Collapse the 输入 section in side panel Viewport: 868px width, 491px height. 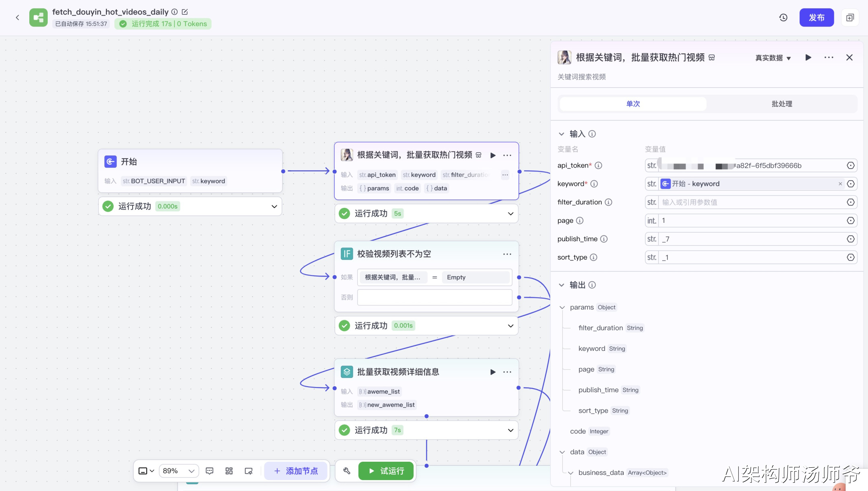561,134
